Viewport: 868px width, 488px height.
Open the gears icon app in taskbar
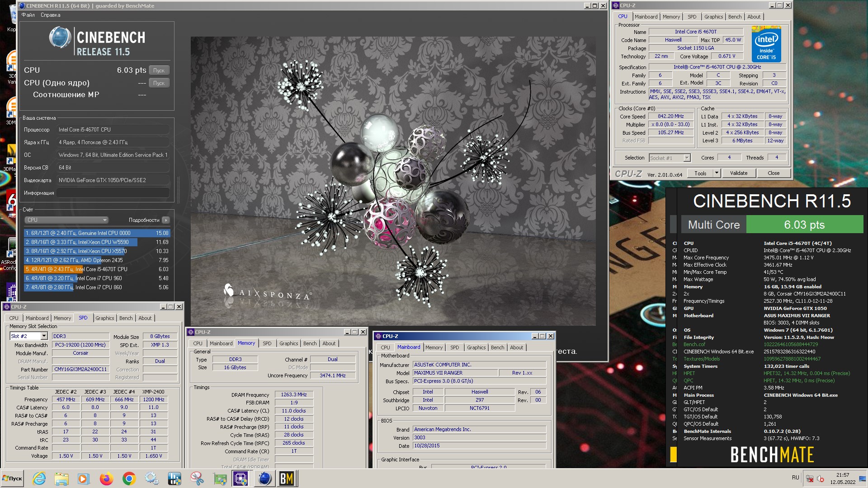pyautogui.click(x=151, y=478)
